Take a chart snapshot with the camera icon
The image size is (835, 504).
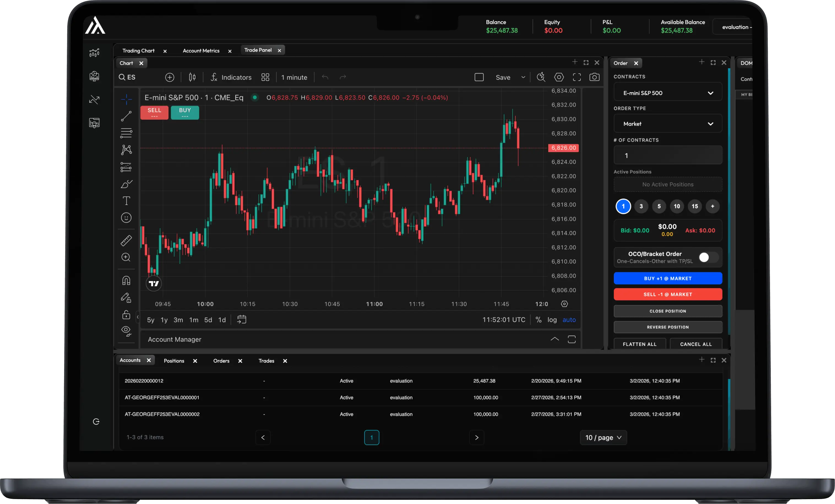tap(594, 77)
